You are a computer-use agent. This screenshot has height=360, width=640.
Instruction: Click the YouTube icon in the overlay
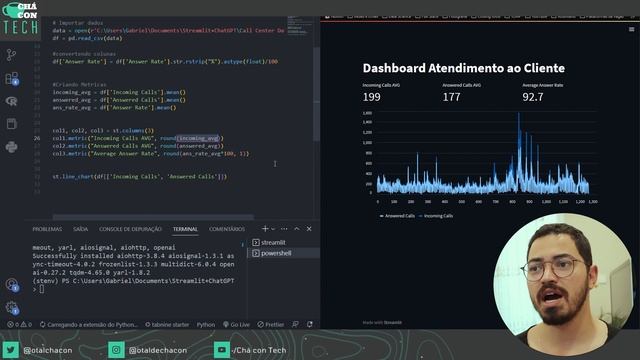click(222, 350)
